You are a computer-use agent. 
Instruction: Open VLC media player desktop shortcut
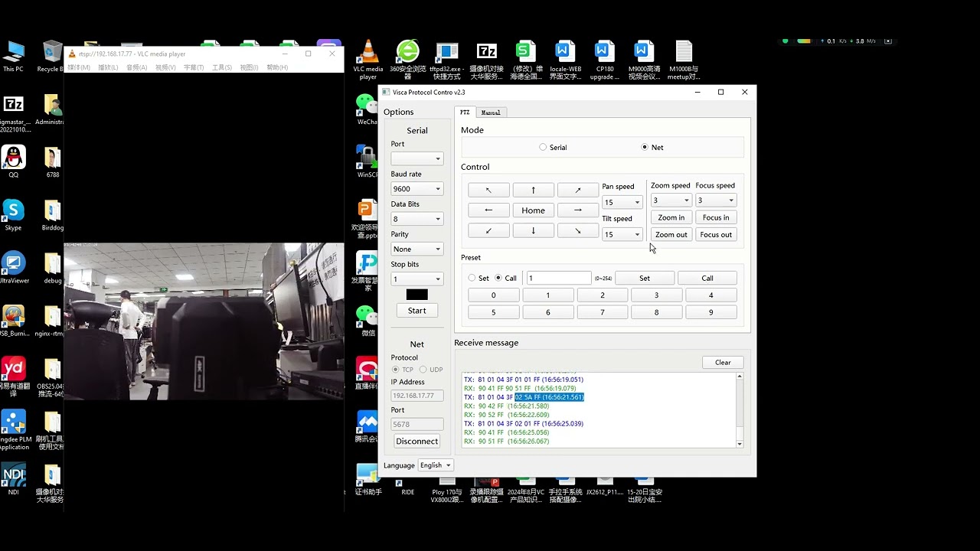pos(368,60)
